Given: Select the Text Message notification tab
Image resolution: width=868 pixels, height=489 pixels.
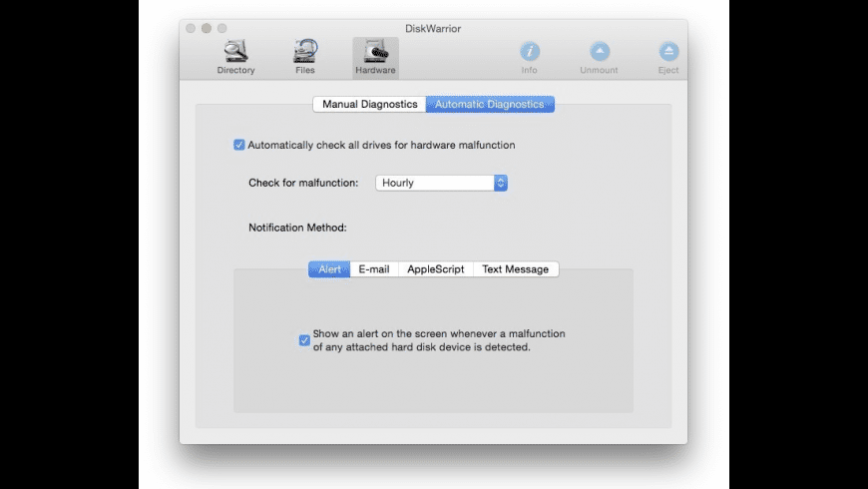Looking at the screenshot, I should pos(516,269).
